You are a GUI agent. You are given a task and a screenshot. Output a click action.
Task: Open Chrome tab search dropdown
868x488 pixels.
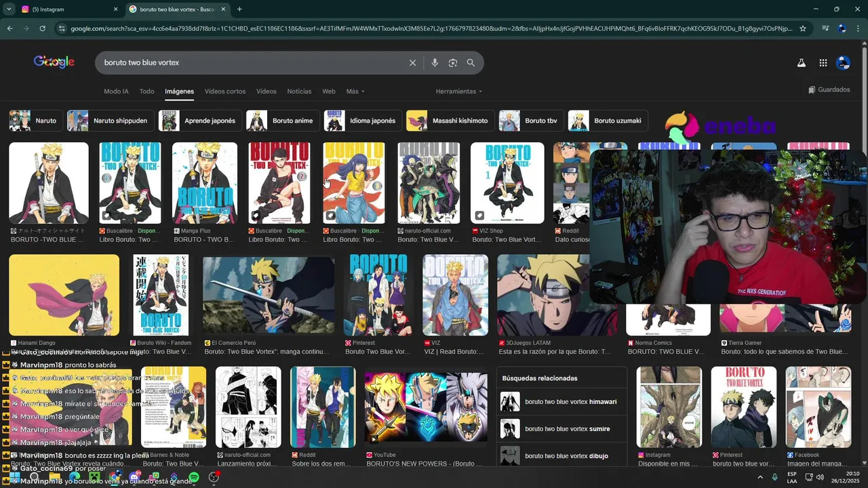(9, 9)
